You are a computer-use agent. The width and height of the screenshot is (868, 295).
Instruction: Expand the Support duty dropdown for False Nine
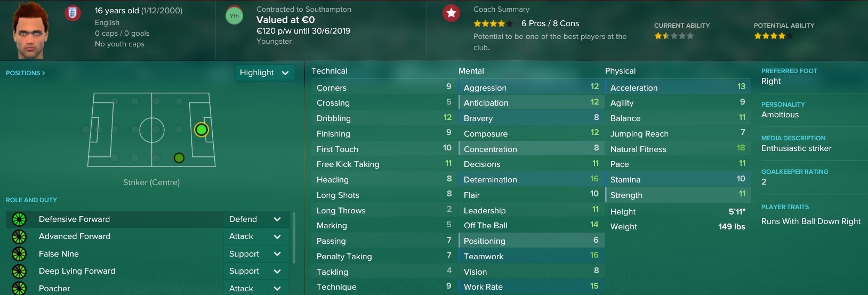tap(256, 254)
